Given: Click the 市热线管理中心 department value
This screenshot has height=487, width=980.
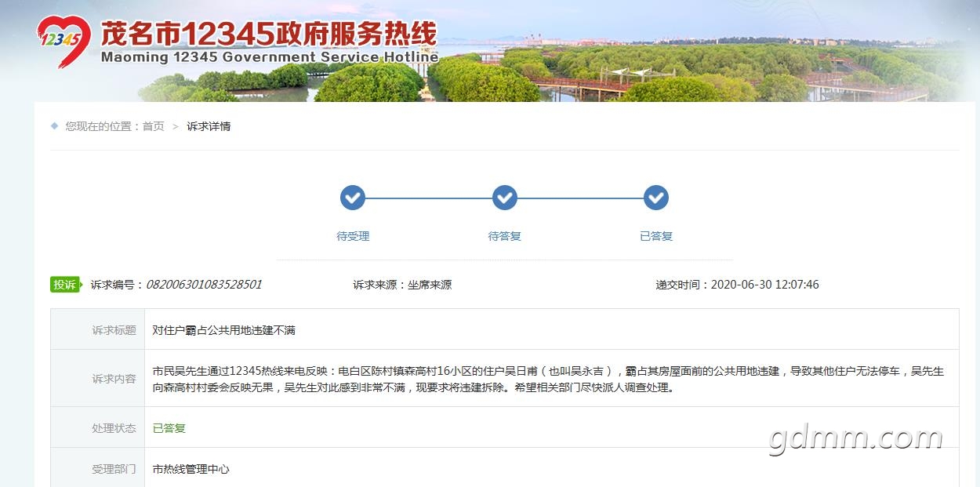Looking at the screenshot, I should [191, 469].
